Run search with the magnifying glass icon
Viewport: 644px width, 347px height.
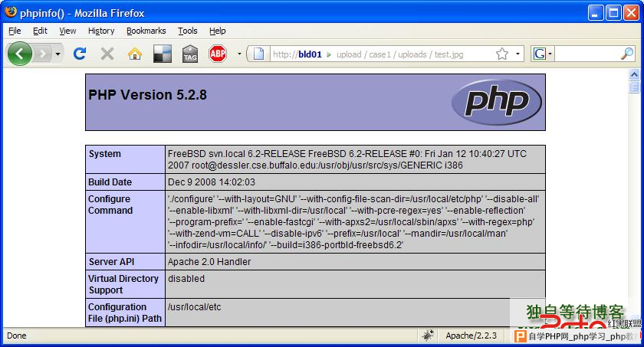[627, 54]
